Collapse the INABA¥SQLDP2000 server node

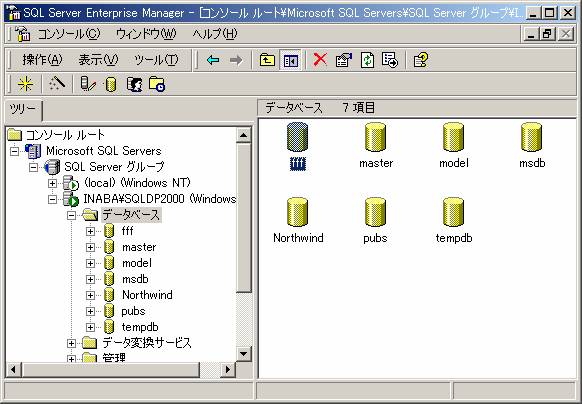pyautogui.click(x=52, y=199)
